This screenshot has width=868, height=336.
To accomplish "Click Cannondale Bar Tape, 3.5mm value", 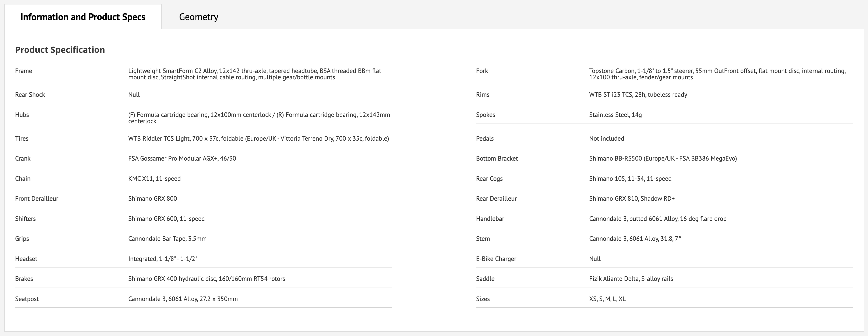I will (167, 239).
